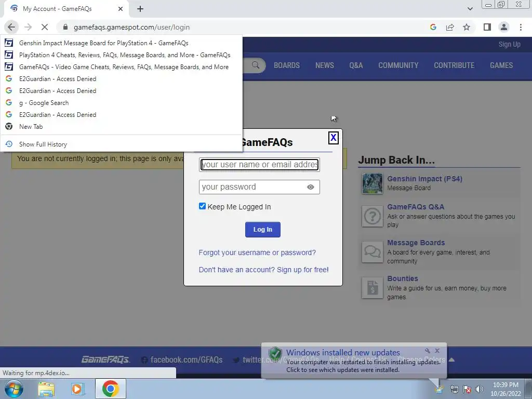Close the Windows updates notification
This screenshot has width=532, height=399.
437,351
